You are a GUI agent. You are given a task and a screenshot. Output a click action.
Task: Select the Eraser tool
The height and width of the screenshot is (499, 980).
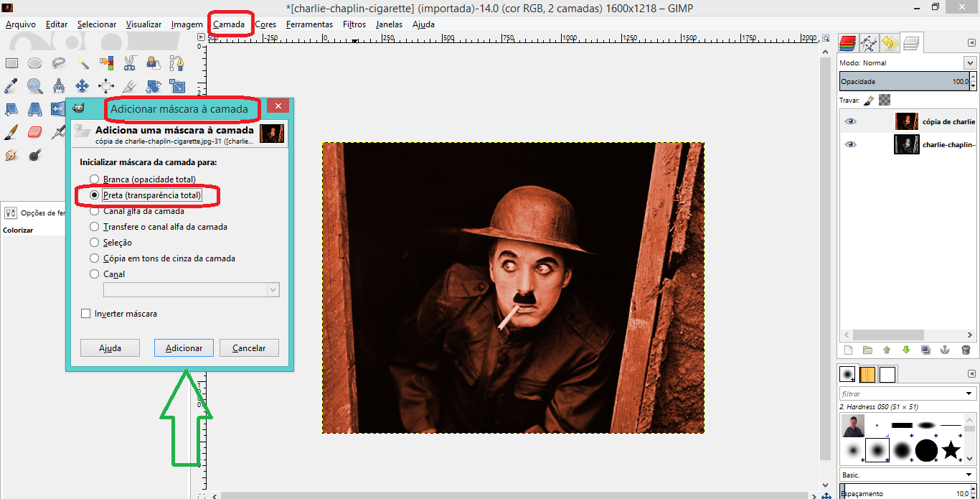(34, 132)
